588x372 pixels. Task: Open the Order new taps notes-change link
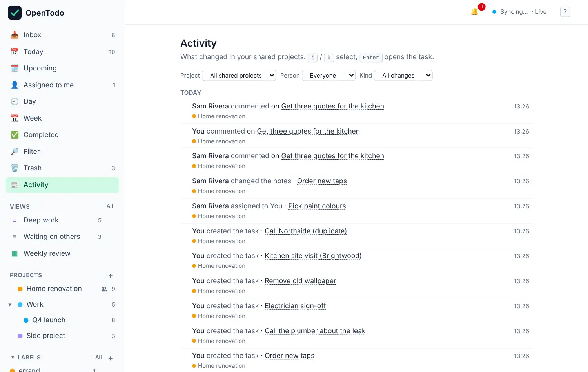[322, 181]
